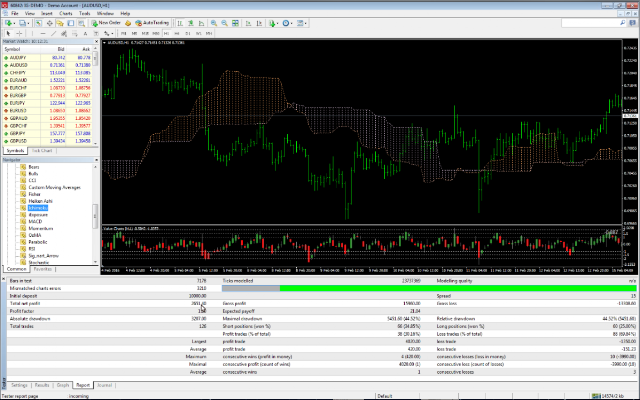The width and height of the screenshot is (640, 400).
Task: Open the Charts menu
Action: (65, 13)
